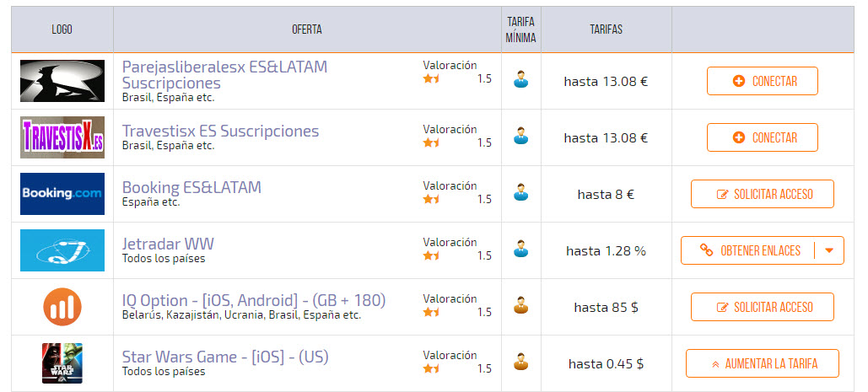Open the Jetradar WW offer link
Viewport: 868px width, 392px height.
[168, 244]
